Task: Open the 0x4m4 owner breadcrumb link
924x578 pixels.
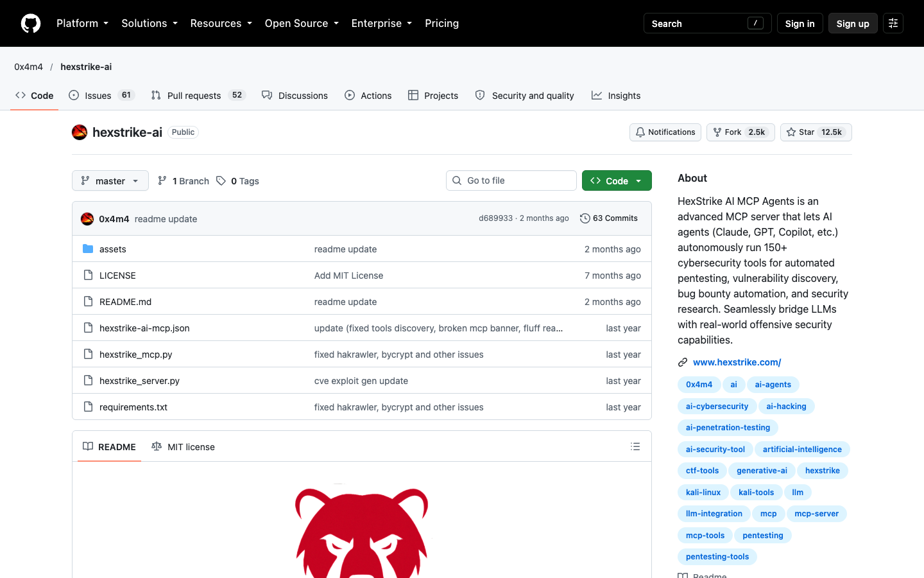Action: coord(29,67)
